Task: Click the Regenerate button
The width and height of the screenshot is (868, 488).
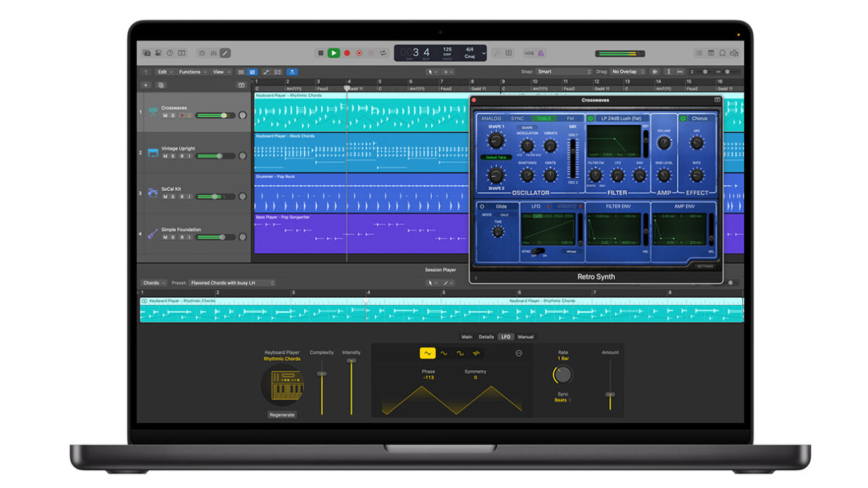Action: [282, 415]
